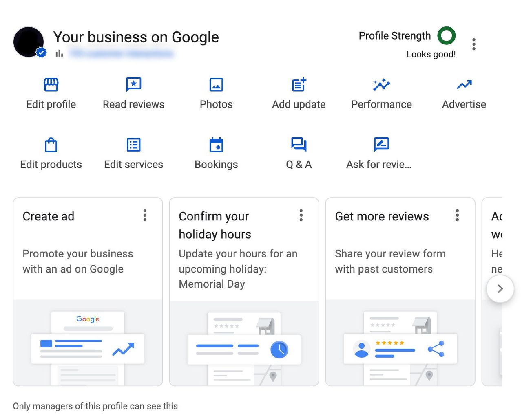
Task: Click the Performance label
Action: point(381,104)
